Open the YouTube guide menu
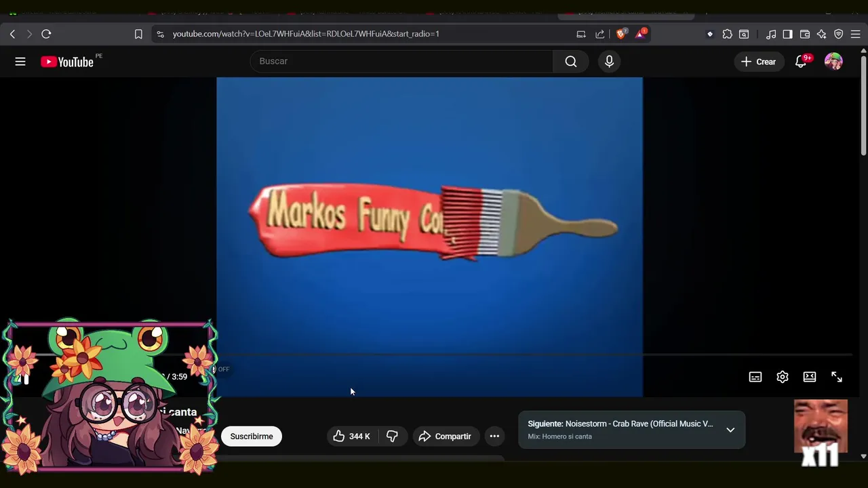The width and height of the screenshot is (868, 488). (20, 62)
